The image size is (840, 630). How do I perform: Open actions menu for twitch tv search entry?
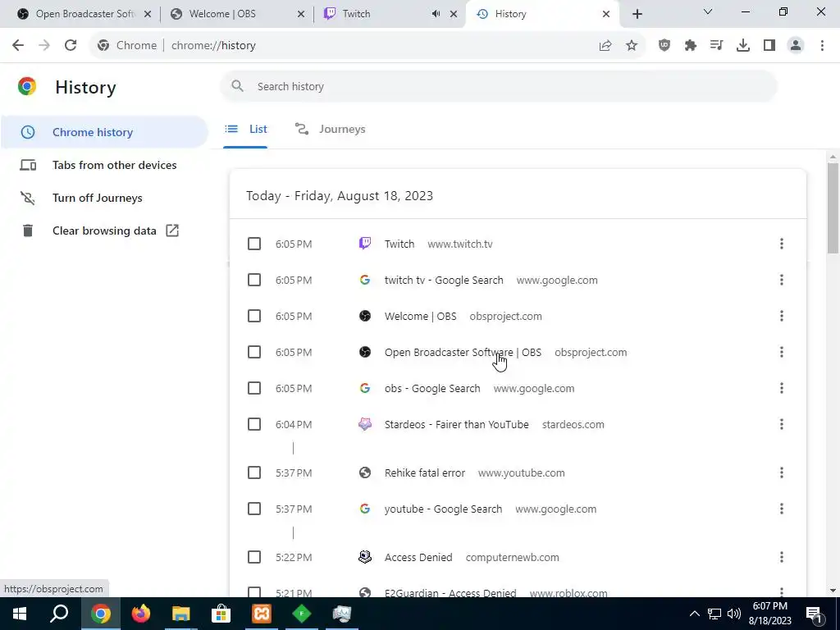pyautogui.click(x=782, y=280)
